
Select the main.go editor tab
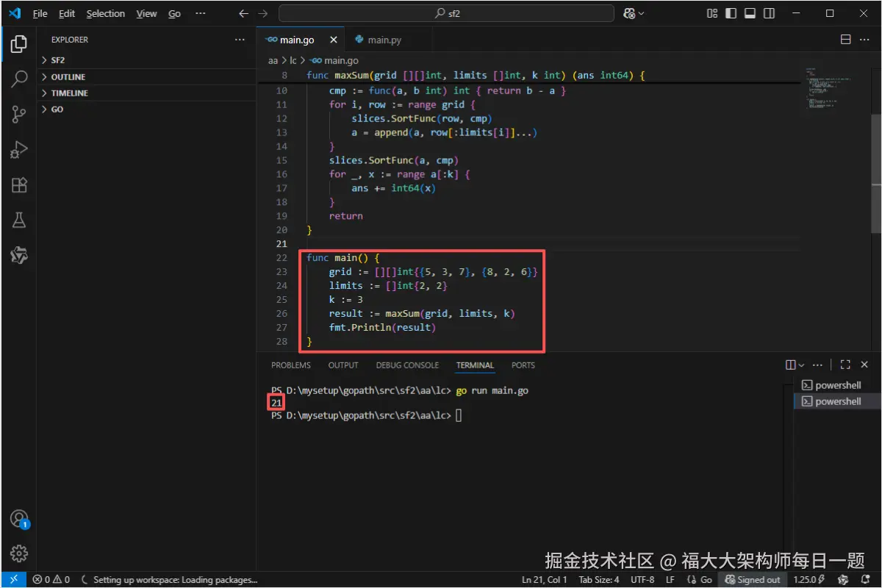coord(300,40)
